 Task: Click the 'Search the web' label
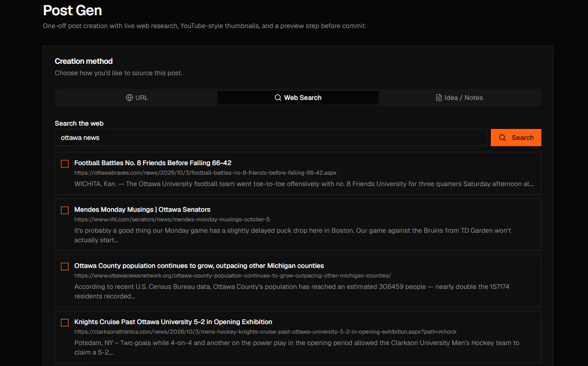tap(79, 123)
